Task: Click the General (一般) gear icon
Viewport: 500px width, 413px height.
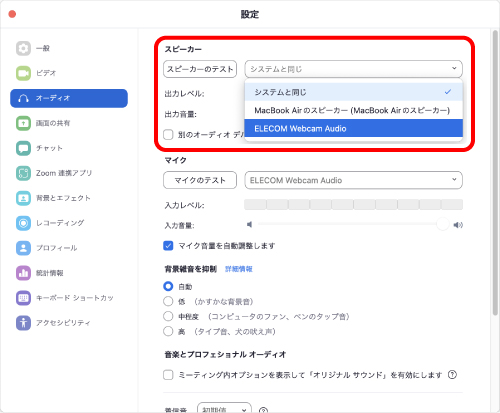Action: click(x=23, y=48)
